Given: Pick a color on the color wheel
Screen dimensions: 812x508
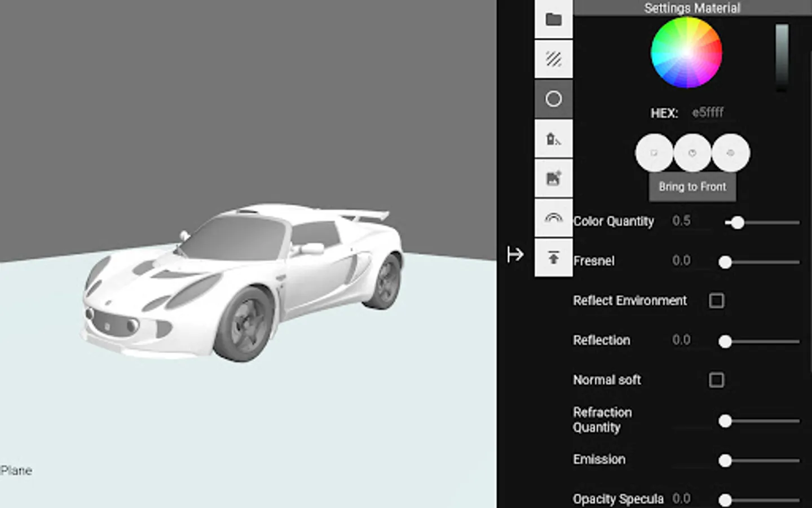Looking at the screenshot, I should (x=686, y=52).
